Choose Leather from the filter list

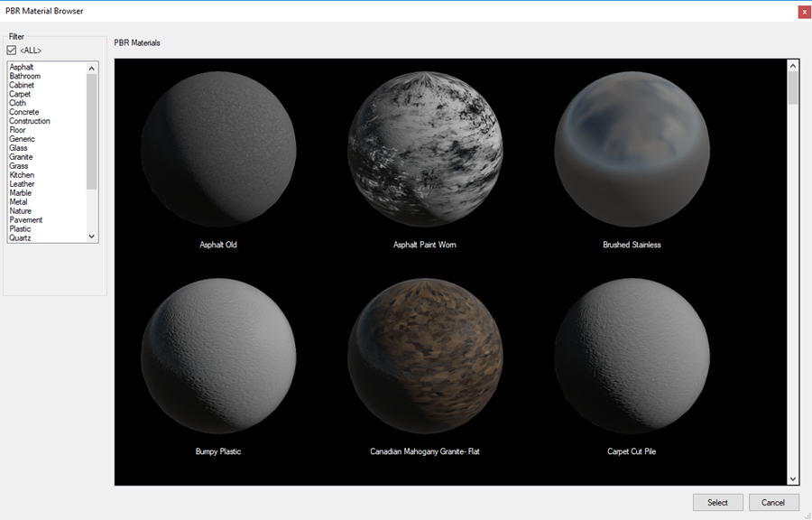click(x=22, y=184)
